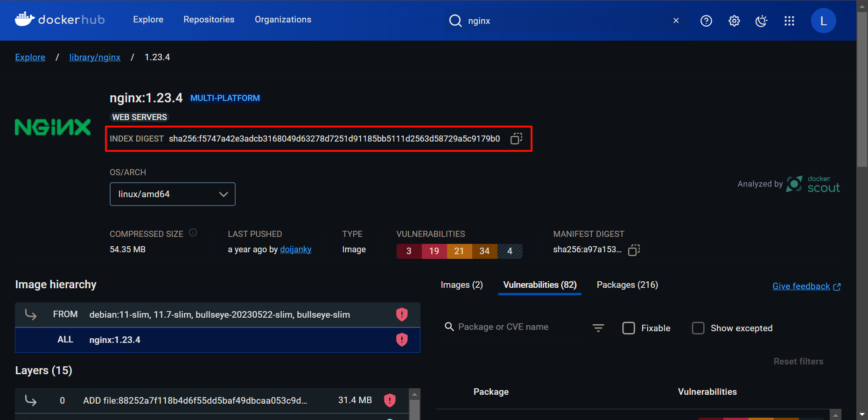Image resolution: width=868 pixels, height=420 pixels.
Task: Click the layers list scroll up arrow
Action: point(414,394)
